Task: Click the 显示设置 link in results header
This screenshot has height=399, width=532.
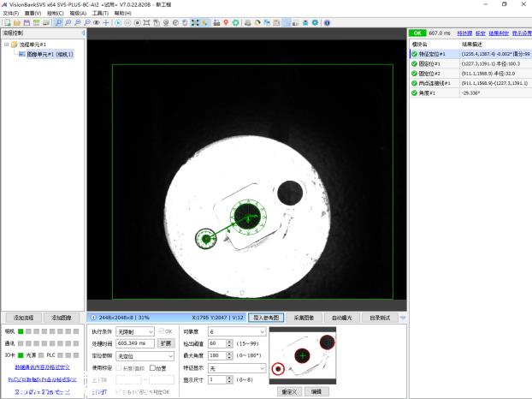Action: tap(522, 33)
